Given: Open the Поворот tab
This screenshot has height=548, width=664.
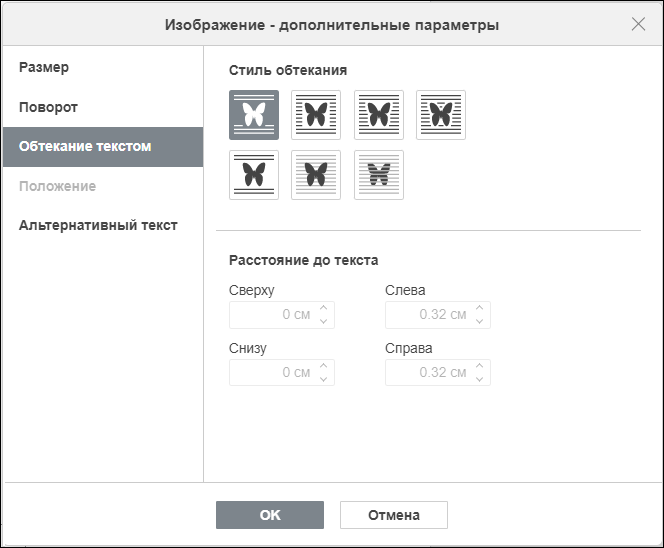Looking at the screenshot, I should (103, 107).
